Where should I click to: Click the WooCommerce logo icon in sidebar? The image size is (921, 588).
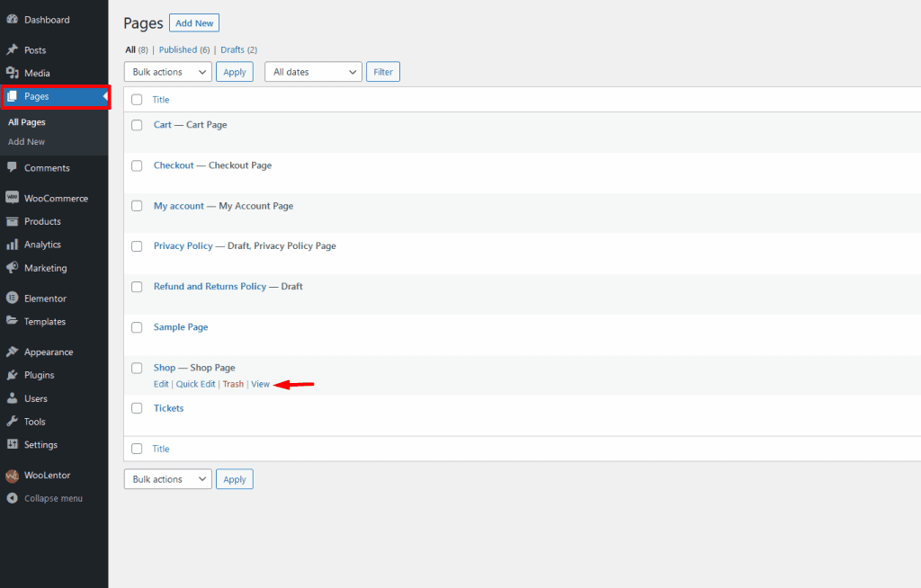pyautogui.click(x=13, y=199)
